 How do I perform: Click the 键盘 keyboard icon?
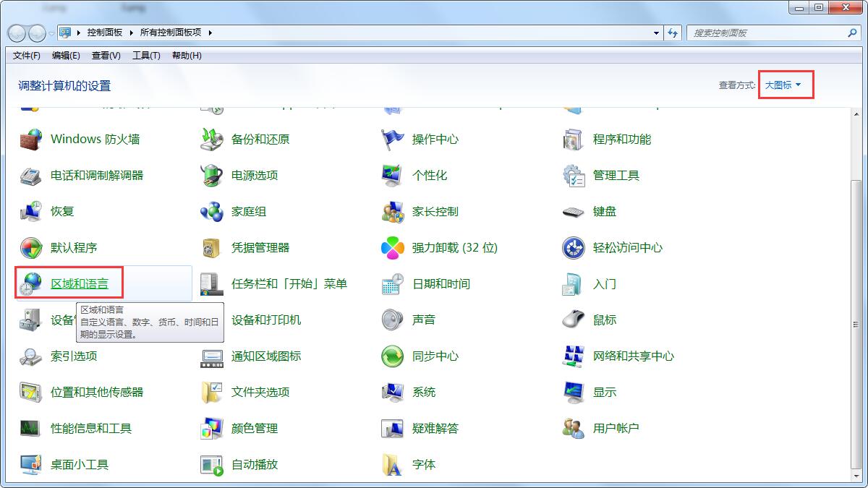[x=574, y=212]
